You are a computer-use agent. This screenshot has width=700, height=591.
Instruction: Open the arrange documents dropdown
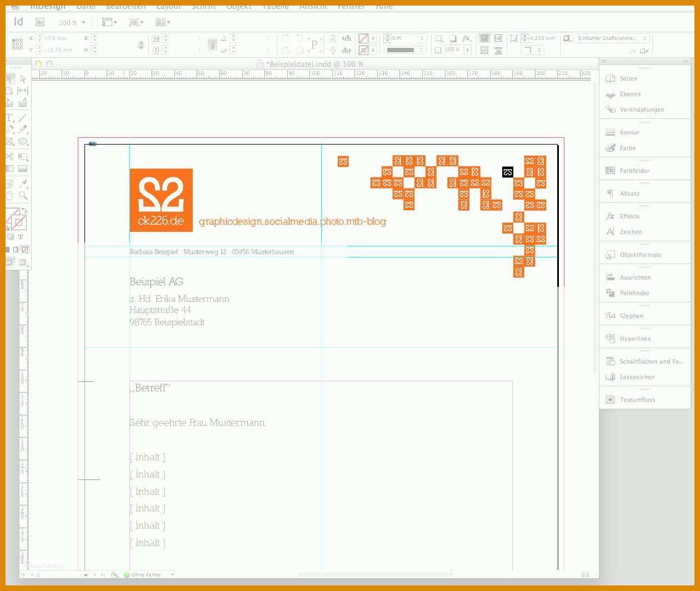pos(163,22)
